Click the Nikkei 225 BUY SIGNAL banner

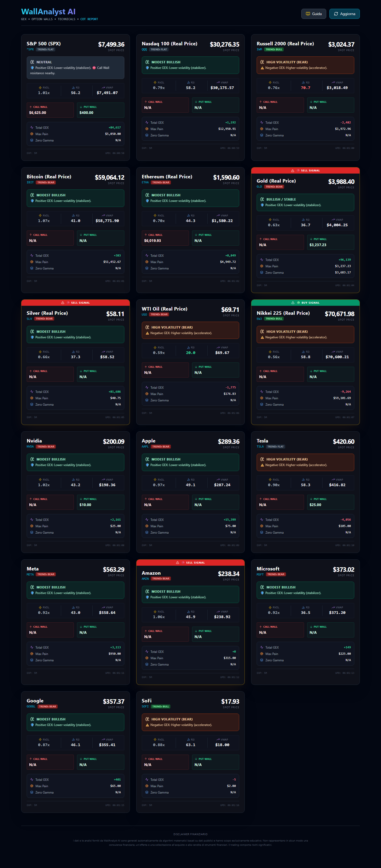point(305,303)
